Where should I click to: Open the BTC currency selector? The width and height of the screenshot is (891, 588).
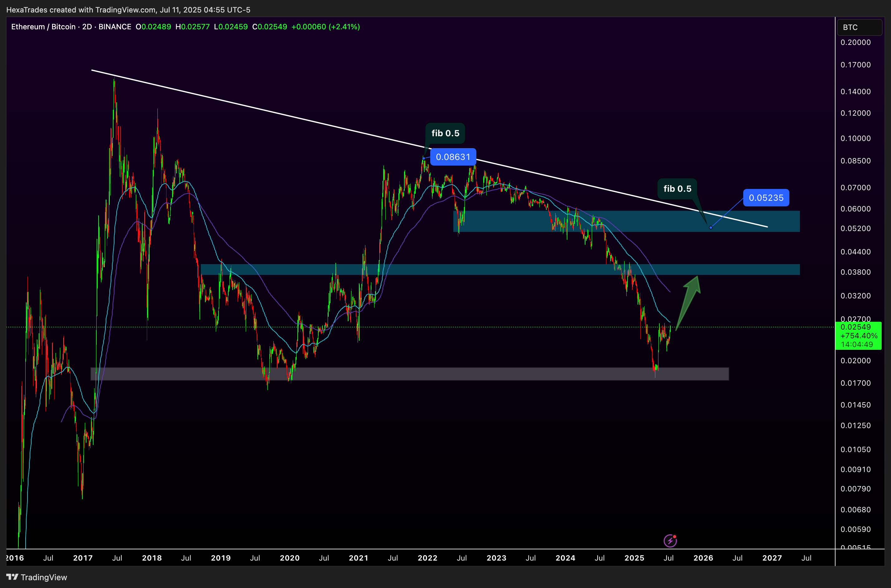click(x=860, y=27)
